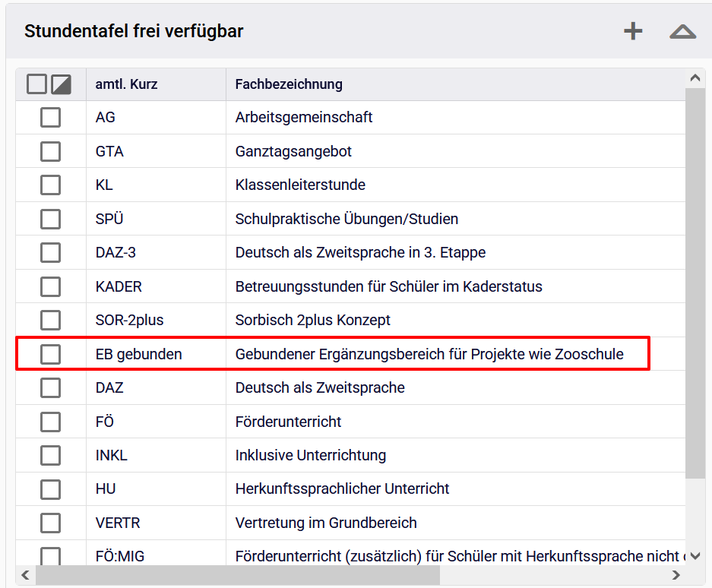Collapse the Stundentafel frei verfügbar panel

[x=682, y=31]
